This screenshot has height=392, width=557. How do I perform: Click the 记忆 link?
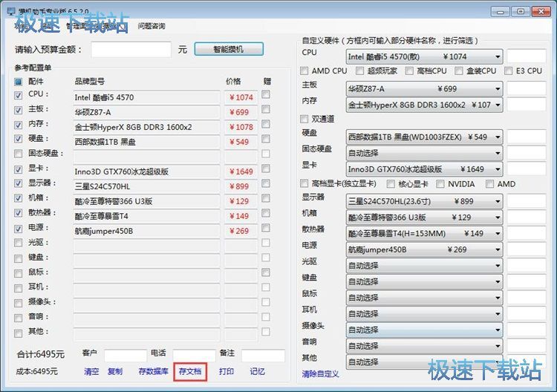pyautogui.click(x=257, y=371)
